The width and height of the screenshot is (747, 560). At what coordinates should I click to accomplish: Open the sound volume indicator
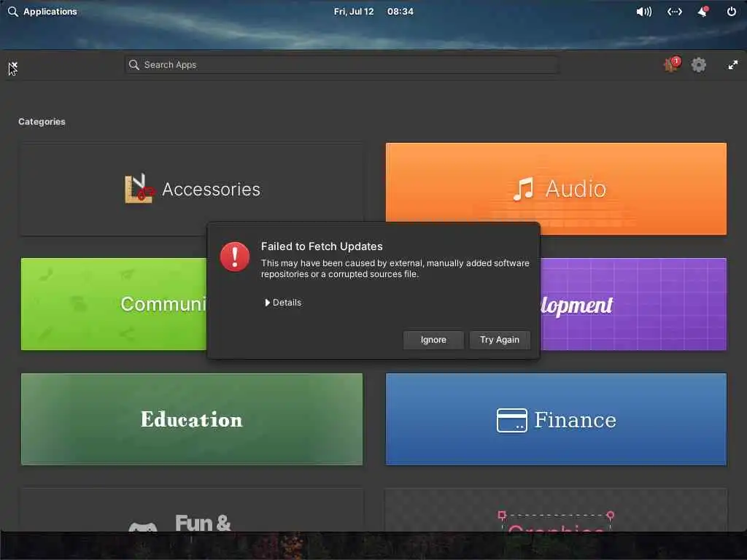[x=643, y=12]
